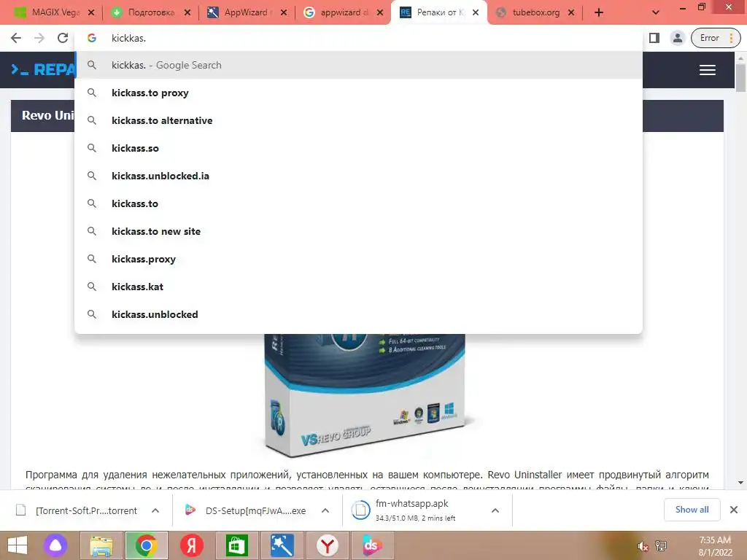
Task: Click the search icon beside kickass.so
Action: (92, 148)
